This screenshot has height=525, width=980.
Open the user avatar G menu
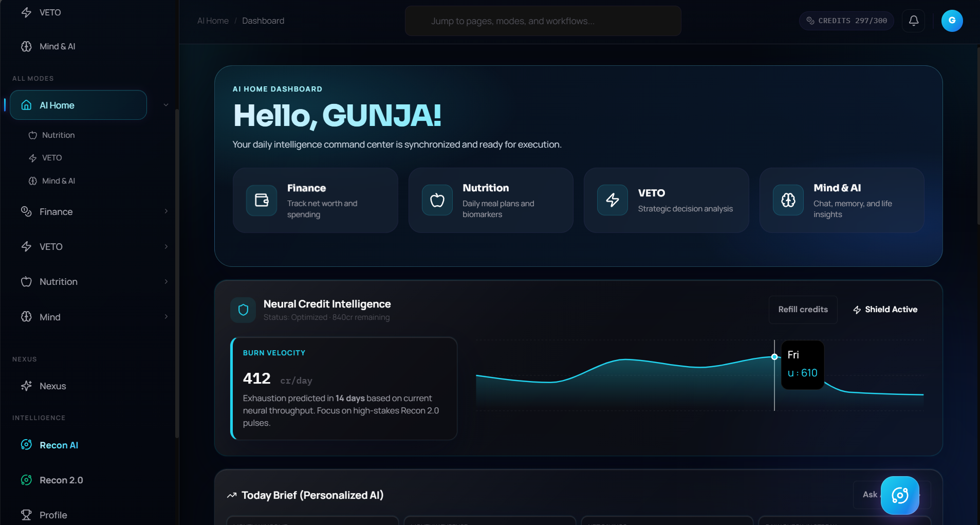[x=951, y=21]
